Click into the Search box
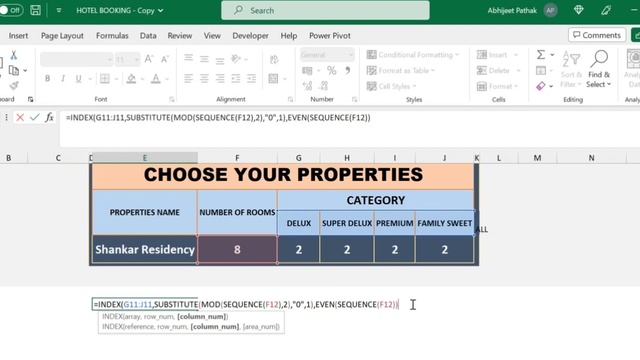This screenshot has width=640, height=360. (x=325, y=10)
